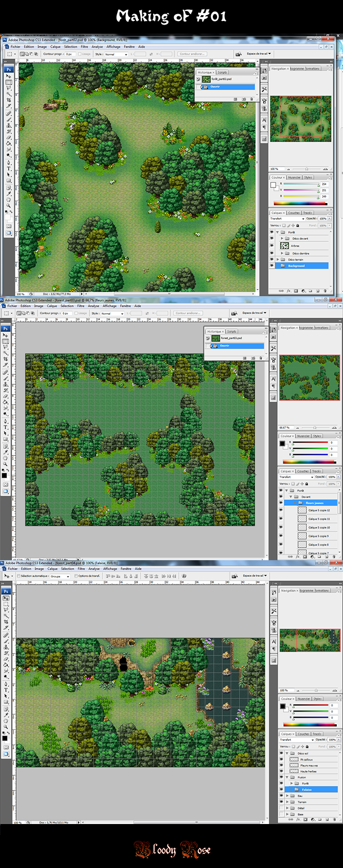Select the Move tool in forest_part03 window toolbox

click(x=6, y=335)
